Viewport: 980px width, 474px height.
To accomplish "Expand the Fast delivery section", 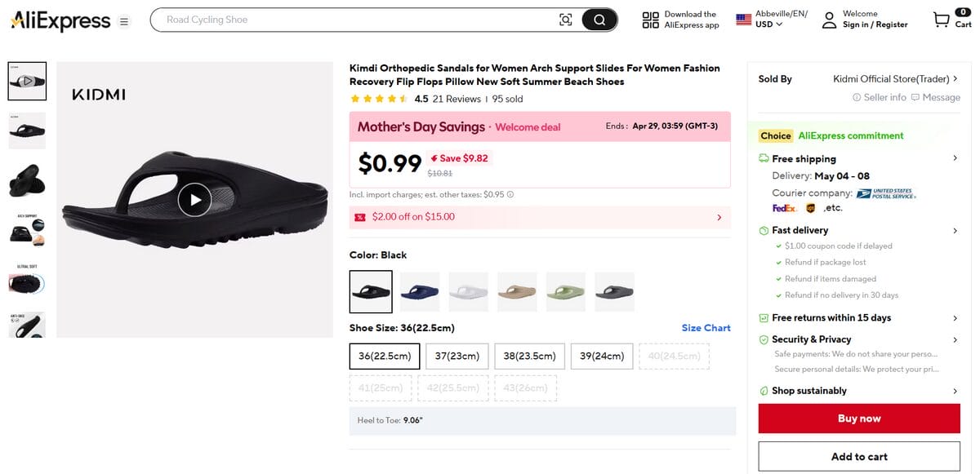I will point(954,230).
